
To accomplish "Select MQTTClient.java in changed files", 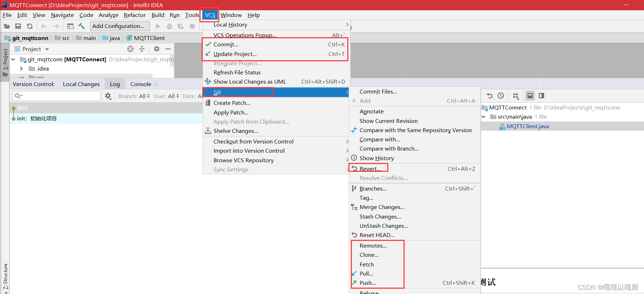I will coord(528,126).
